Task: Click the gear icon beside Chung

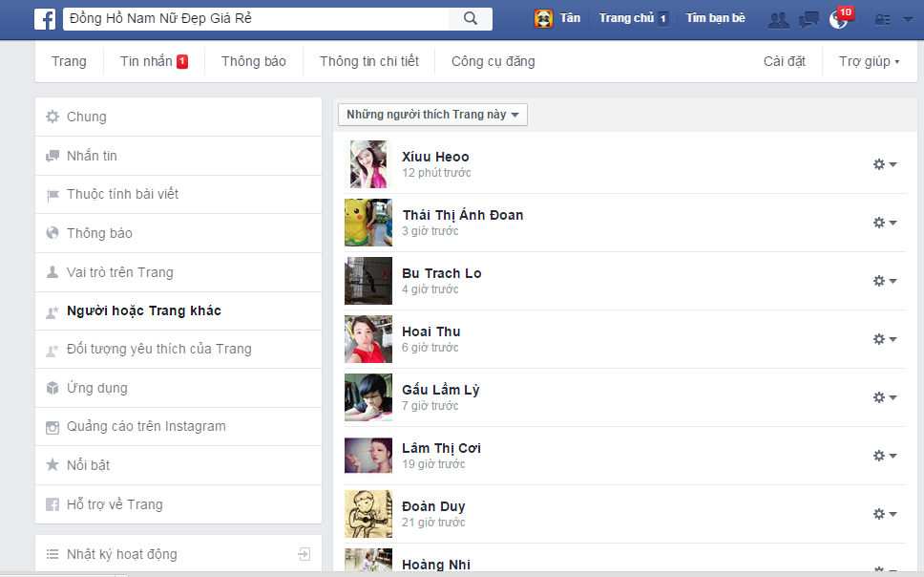Action: click(52, 117)
